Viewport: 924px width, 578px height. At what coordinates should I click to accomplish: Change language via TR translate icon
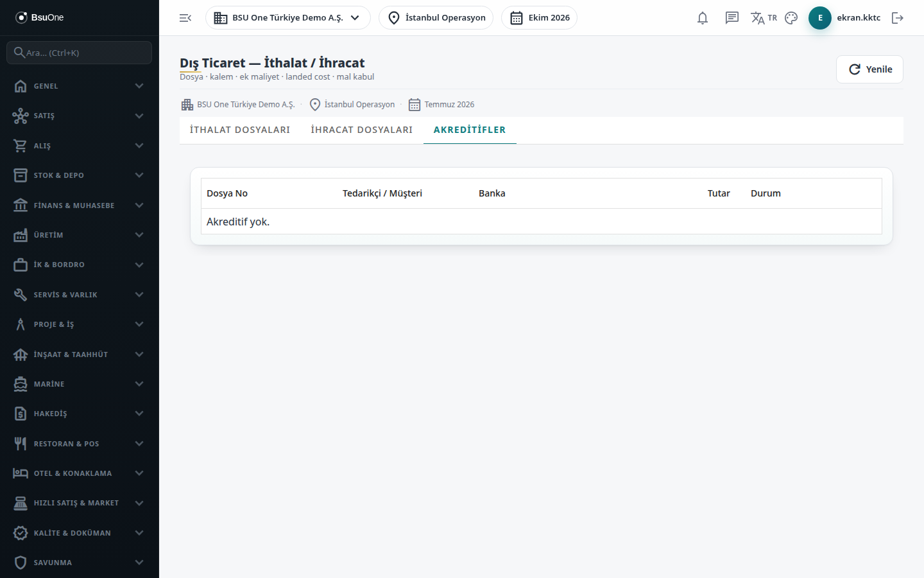click(x=764, y=18)
